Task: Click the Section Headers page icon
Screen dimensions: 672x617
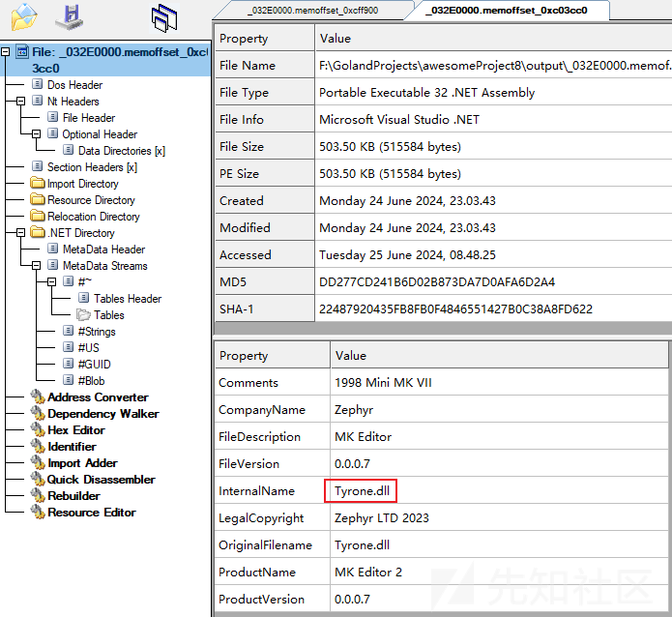Action: pos(38,166)
